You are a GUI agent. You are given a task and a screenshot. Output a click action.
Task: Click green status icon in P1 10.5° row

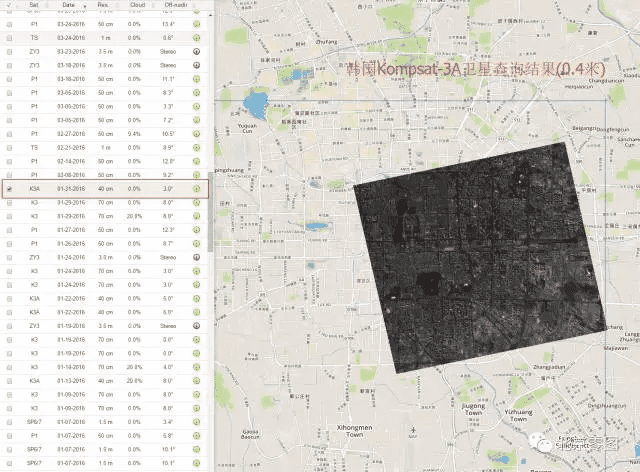[x=196, y=134]
